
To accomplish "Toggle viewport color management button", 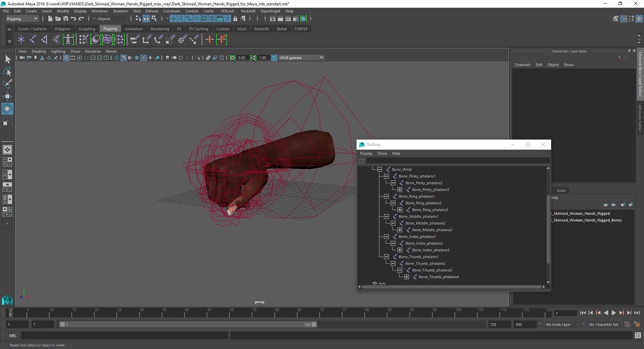I will coord(274,58).
